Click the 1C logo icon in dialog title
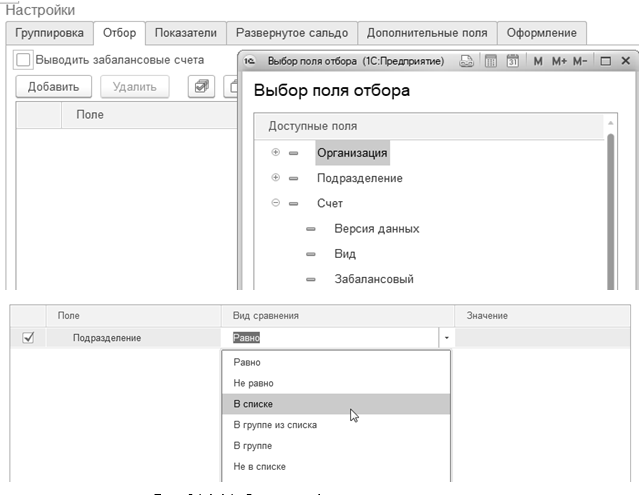This screenshot has width=643, height=495. click(x=249, y=61)
